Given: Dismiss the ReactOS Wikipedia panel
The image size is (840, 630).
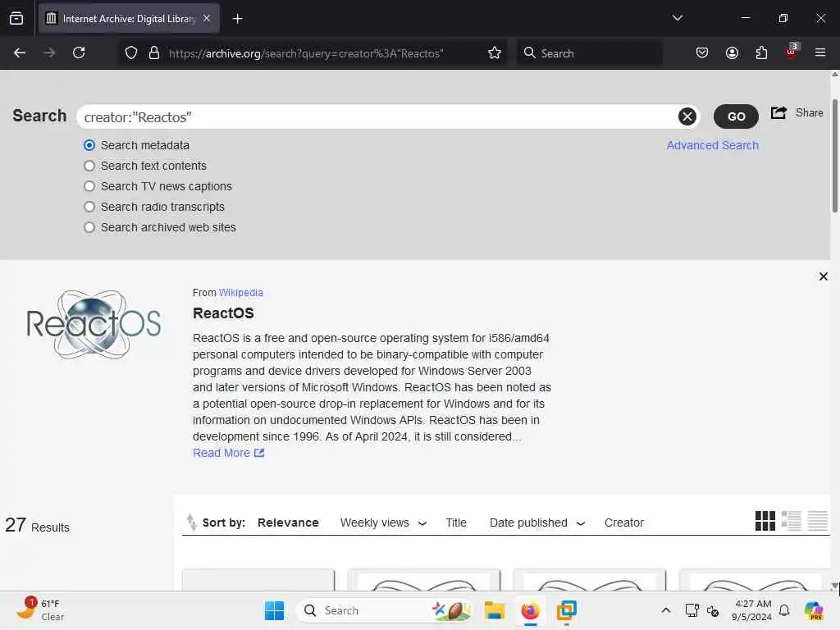Looking at the screenshot, I should coord(824,276).
